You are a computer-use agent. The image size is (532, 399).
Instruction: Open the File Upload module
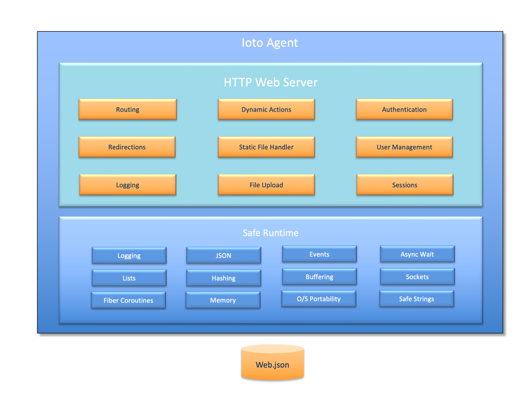point(266,185)
